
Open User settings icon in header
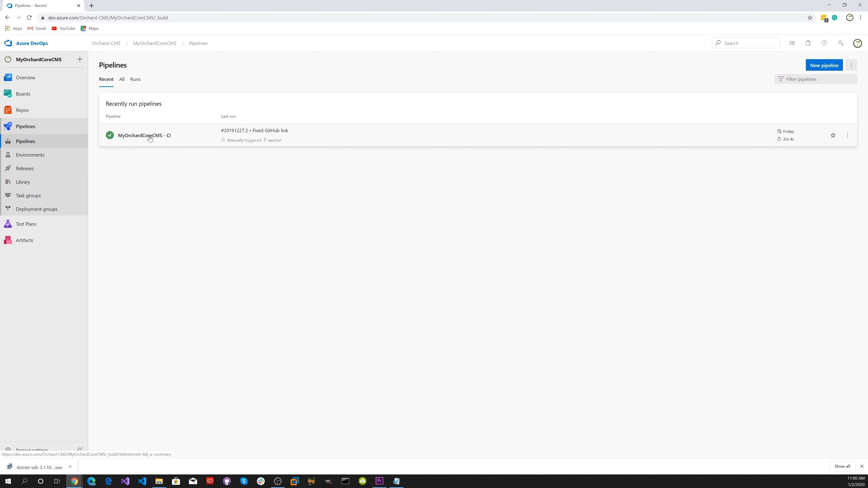[x=841, y=43]
